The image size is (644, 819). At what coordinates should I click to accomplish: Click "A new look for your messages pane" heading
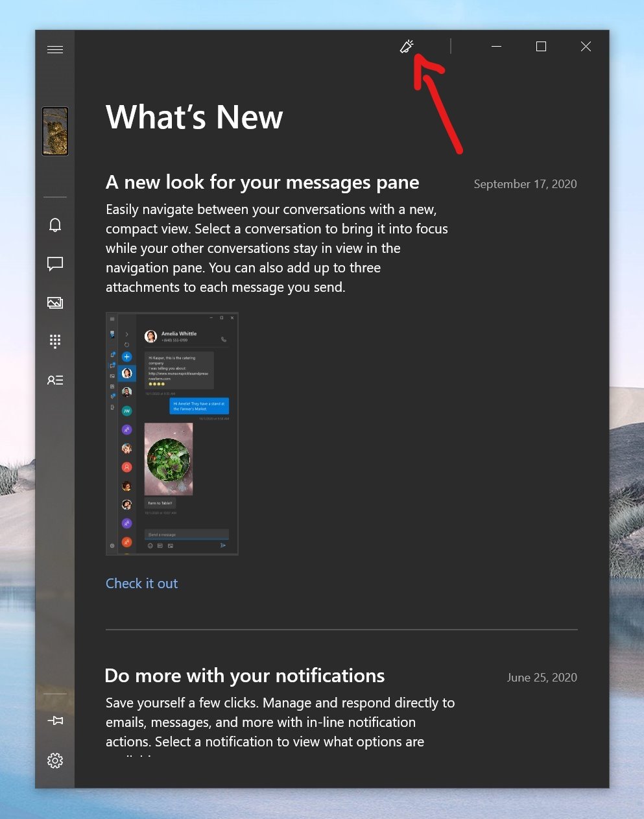(x=262, y=183)
